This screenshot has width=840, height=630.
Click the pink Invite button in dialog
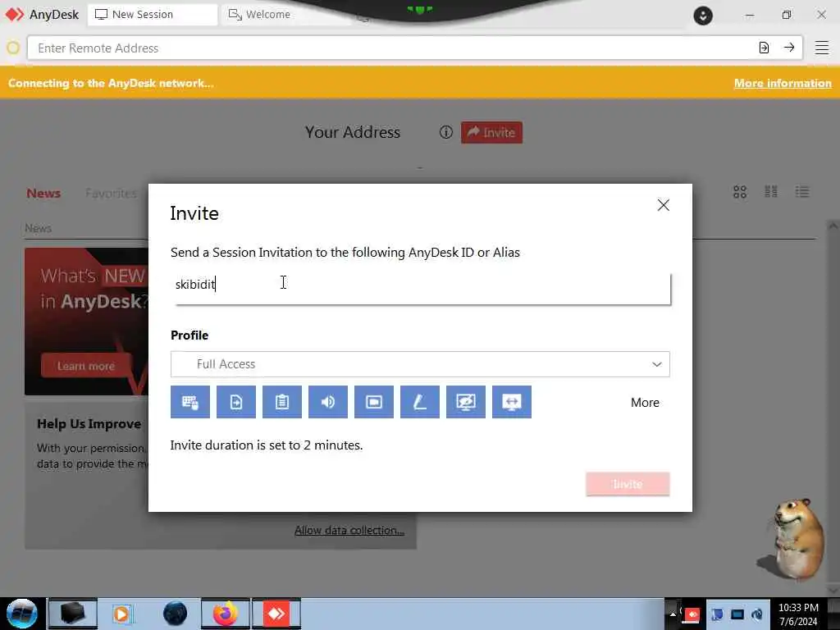coord(628,484)
